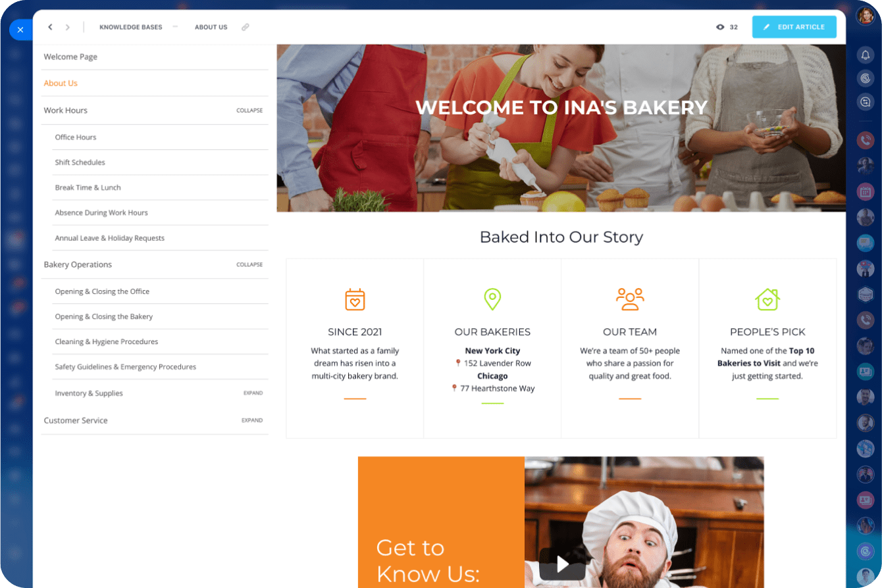Open the notifications bell in the right sidebar
The image size is (882, 588).
point(865,55)
